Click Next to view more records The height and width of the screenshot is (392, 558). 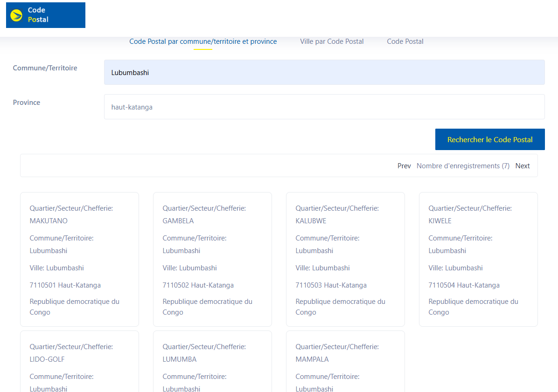(522, 166)
